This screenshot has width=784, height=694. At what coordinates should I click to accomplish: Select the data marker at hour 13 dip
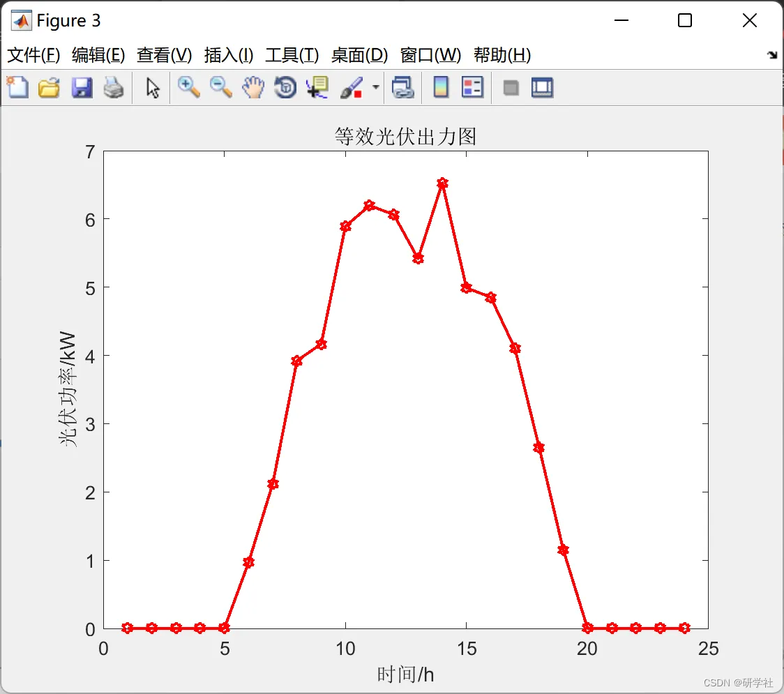click(418, 258)
